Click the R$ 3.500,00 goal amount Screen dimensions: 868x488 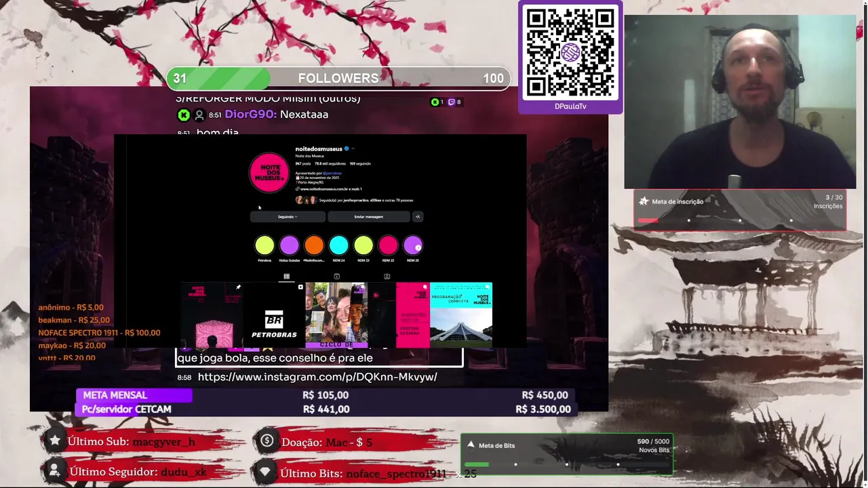click(x=543, y=409)
